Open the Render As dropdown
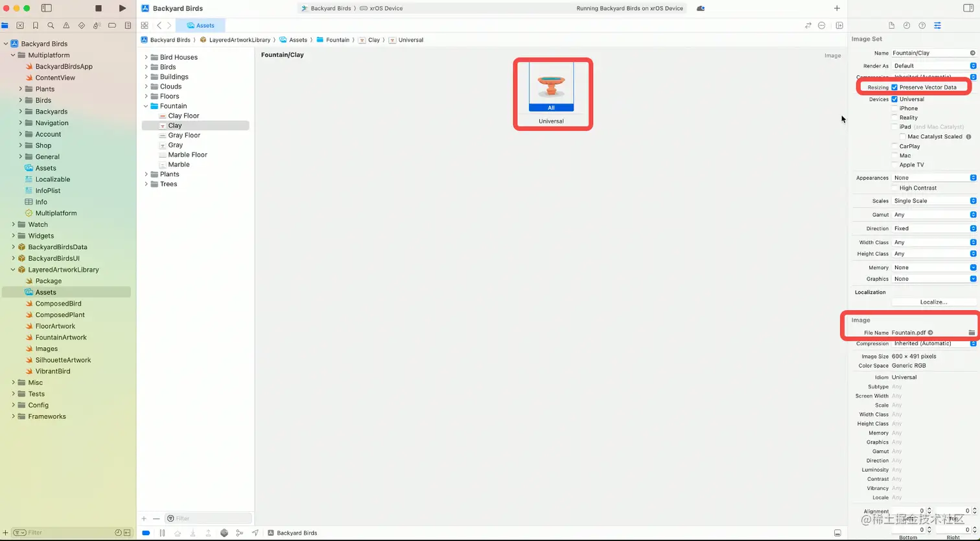980x541 pixels. pyautogui.click(x=934, y=66)
